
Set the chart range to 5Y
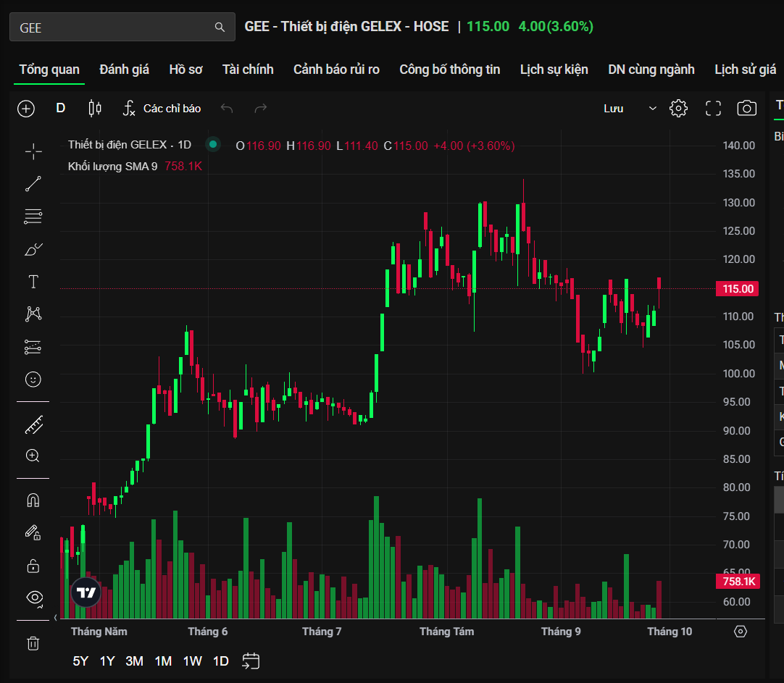[80, 661]
